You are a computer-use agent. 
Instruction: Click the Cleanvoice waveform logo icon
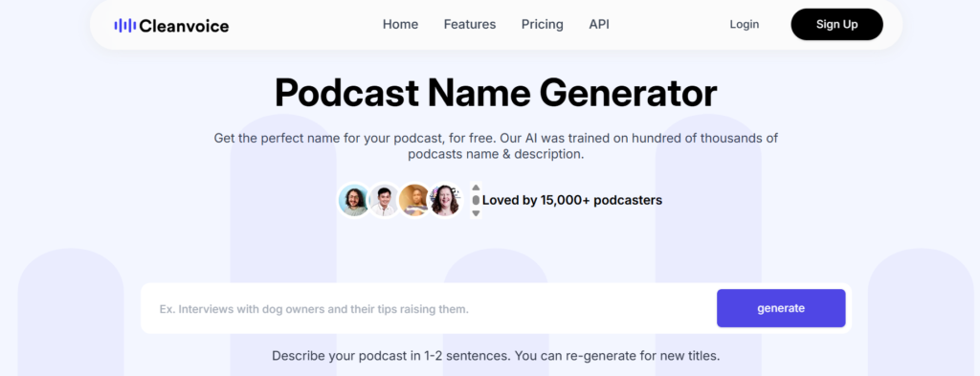click(125, 26)
